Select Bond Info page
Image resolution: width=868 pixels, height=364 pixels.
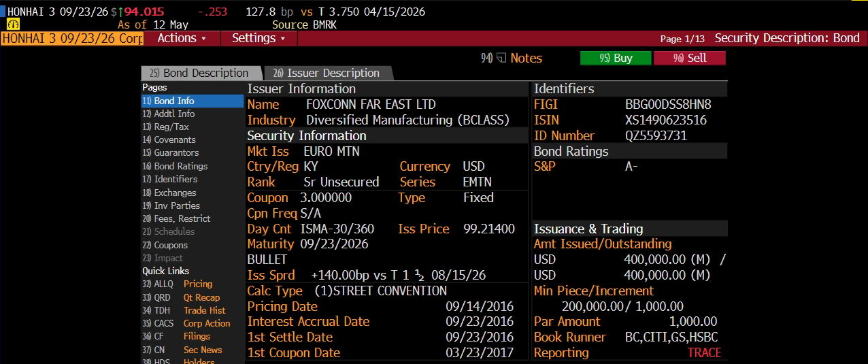[193, 101]
